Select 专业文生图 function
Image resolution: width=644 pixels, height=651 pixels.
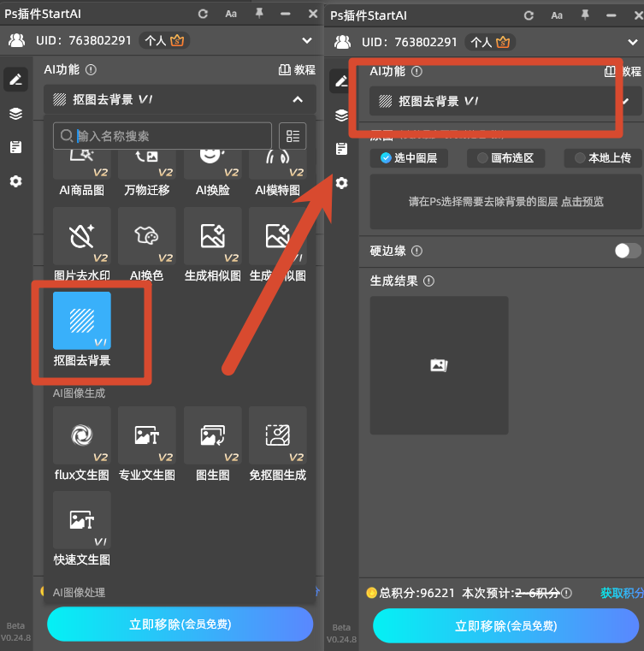[x=147, y=444]
